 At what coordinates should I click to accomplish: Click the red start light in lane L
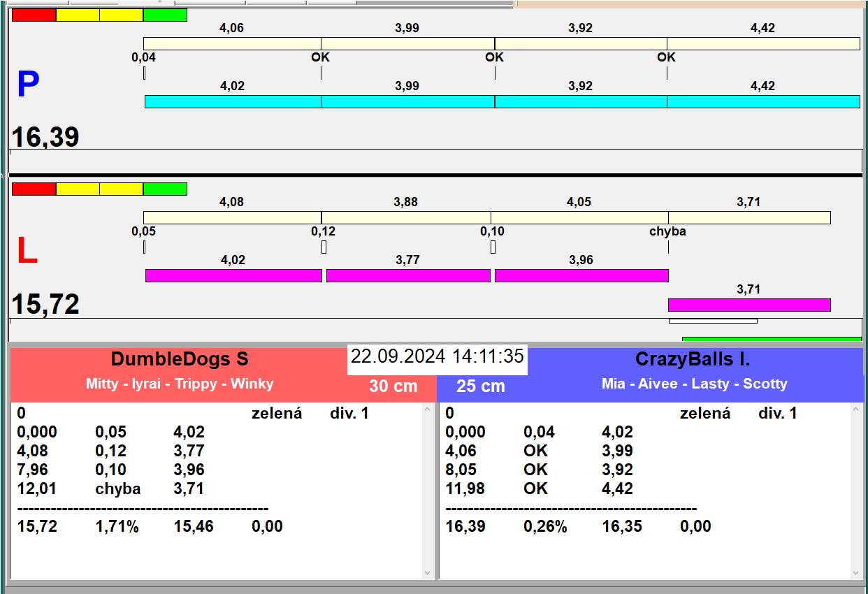[34, 189]
